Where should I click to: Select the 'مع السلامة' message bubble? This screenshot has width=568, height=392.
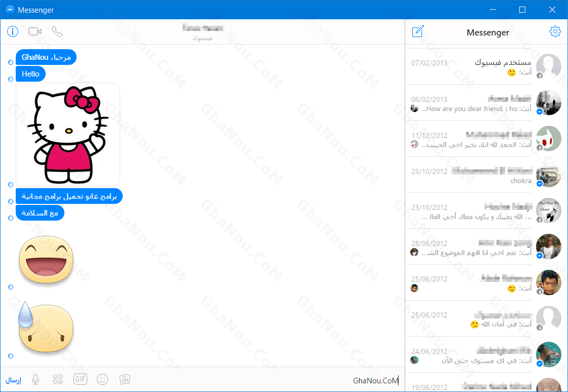tap(40, 213)
